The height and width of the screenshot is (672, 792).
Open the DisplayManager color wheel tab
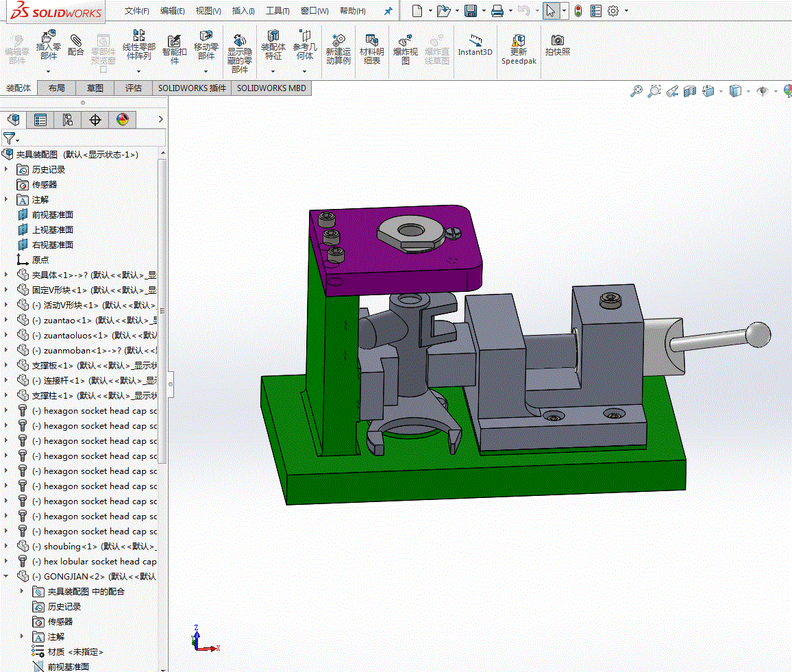[122, 120]
